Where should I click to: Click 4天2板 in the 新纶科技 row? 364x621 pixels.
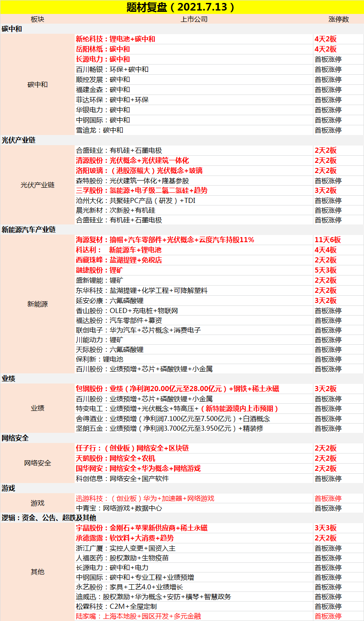tap(326, 39)
